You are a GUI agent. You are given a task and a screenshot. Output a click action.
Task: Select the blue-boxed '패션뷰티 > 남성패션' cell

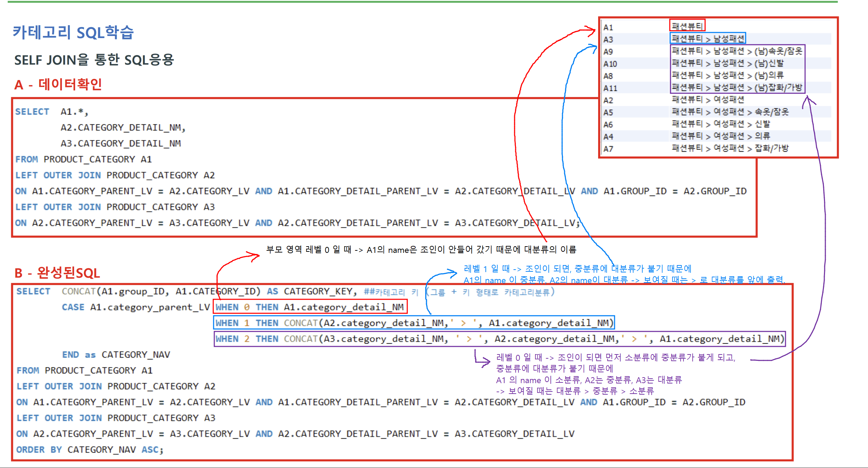click(708, 38)
